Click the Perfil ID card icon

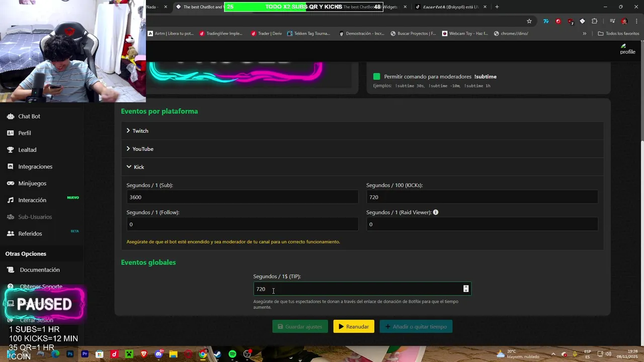click(x=11, y=133)
